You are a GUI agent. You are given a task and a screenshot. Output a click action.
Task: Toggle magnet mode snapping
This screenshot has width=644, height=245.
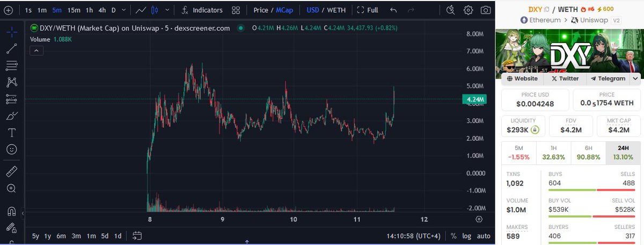coord(11,211)
